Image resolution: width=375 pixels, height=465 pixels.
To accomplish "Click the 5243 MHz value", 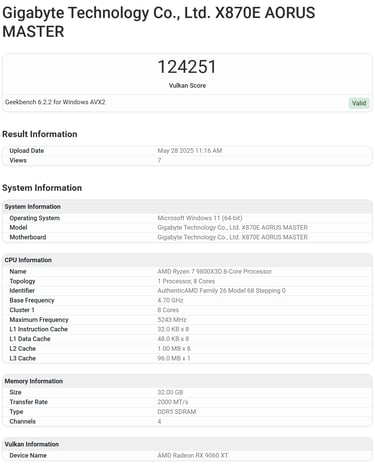I will (172, 320).
